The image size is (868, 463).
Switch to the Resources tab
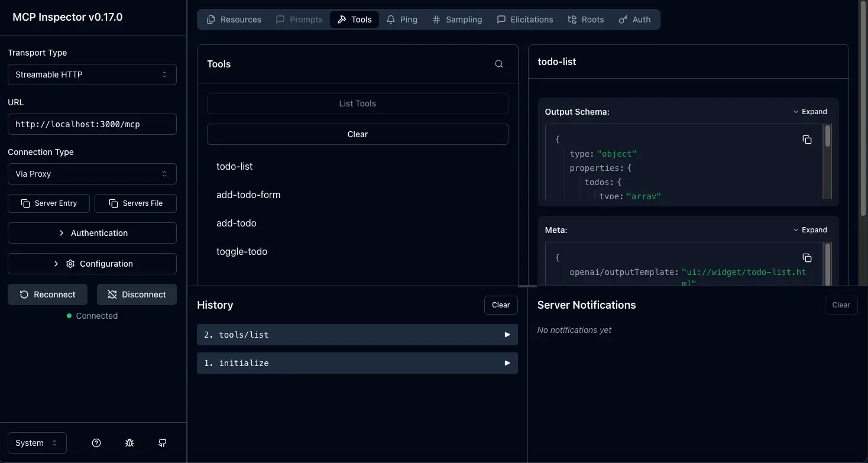234,20
